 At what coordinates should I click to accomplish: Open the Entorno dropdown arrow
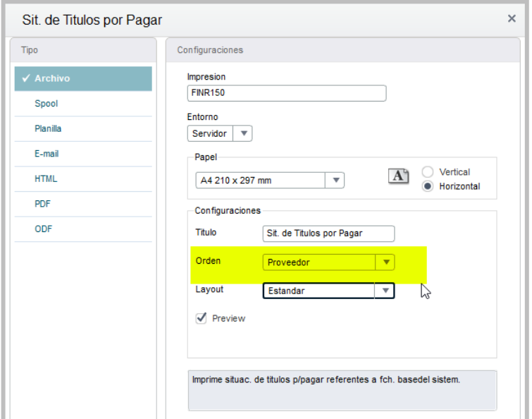click(x=243, y=133)
